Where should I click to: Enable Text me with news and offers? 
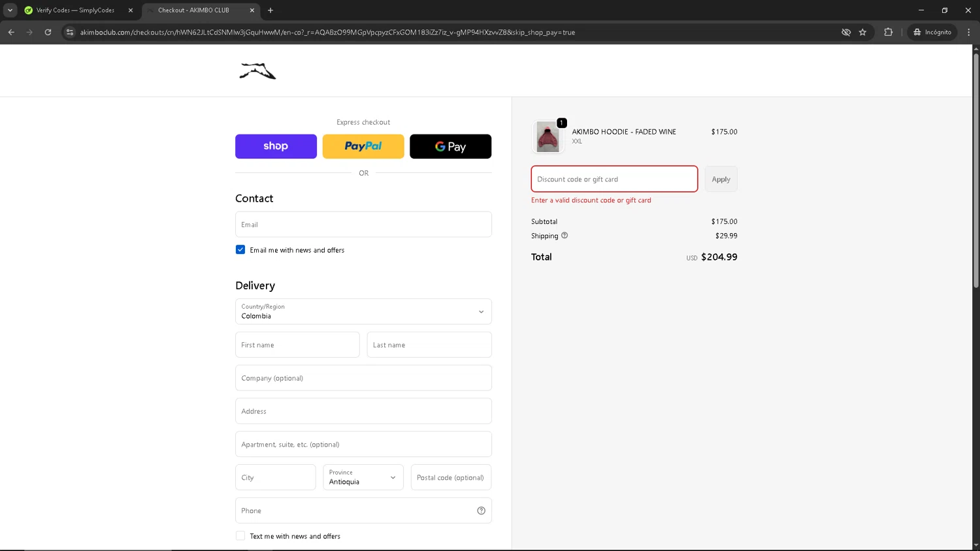coord(240,536)
